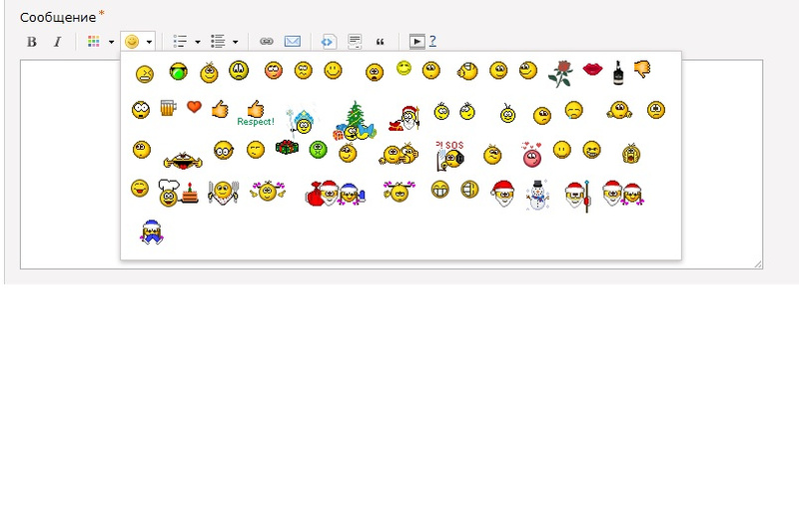Insert the beer mug emoticon
Image resolution: width=799 pixels, height=532 pixels.
168,108
